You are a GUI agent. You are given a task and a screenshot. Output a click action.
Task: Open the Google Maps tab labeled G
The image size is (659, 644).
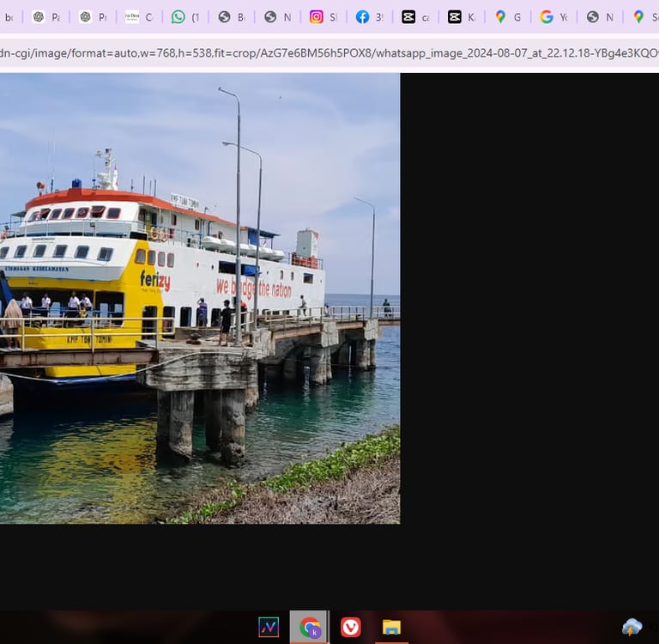pos(508,17)
